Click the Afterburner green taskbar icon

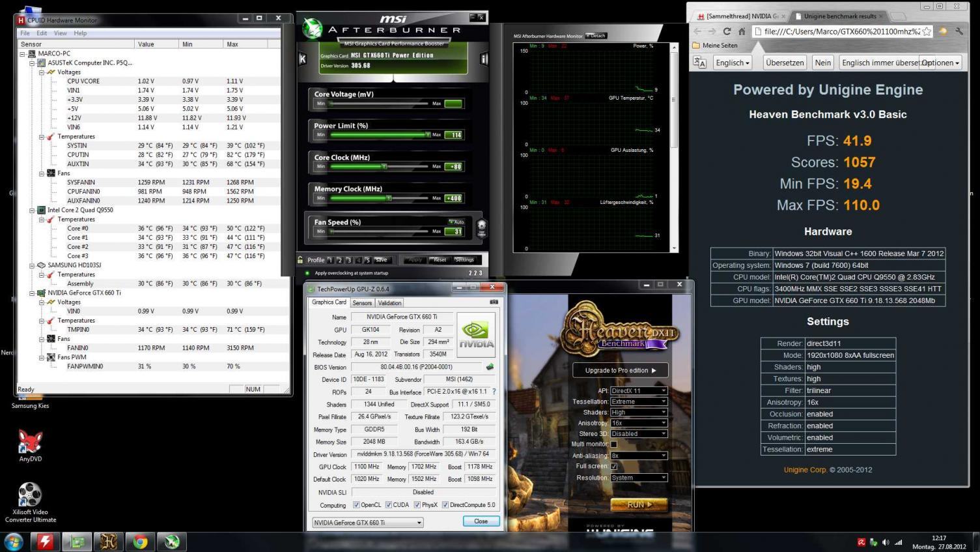[x=172, y=542]
